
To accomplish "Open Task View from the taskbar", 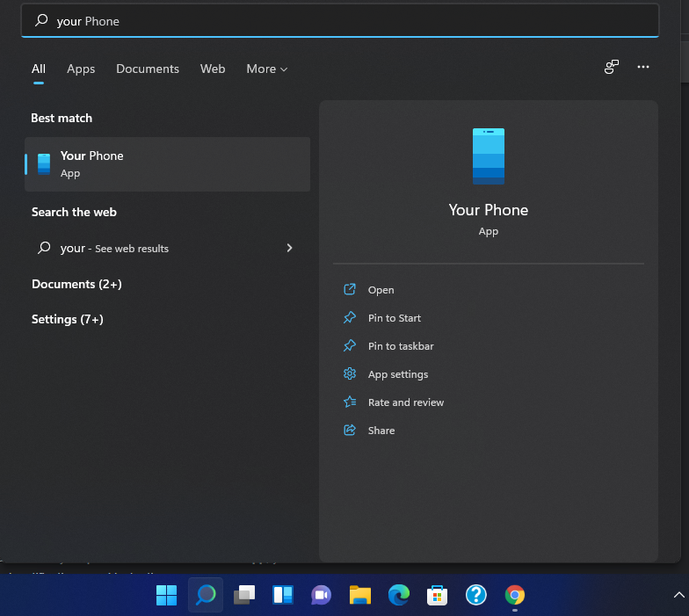I will click(244, 596).
